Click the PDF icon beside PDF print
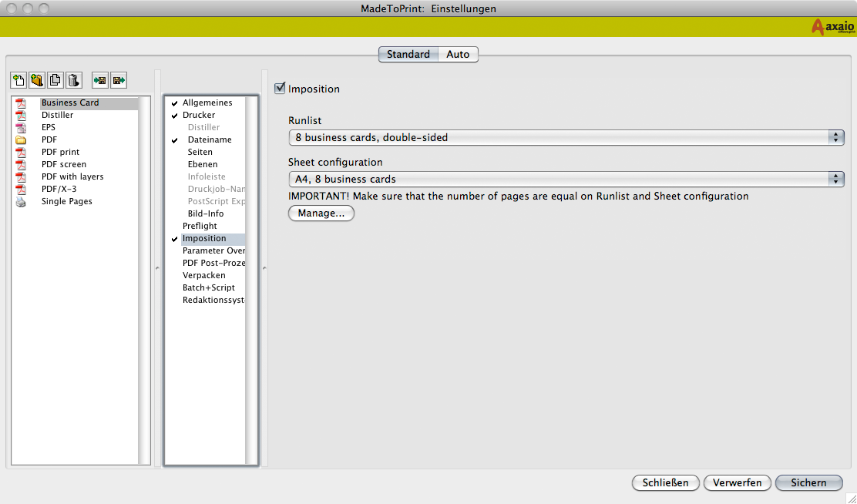This screenshot has height=504, width=857. [x=21, y=152]
